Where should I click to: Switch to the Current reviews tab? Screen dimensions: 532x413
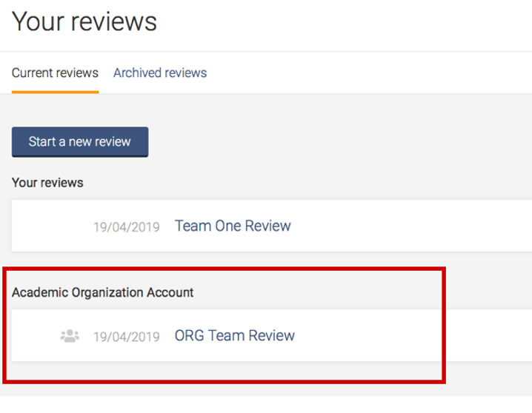click(x=55, y=73)
